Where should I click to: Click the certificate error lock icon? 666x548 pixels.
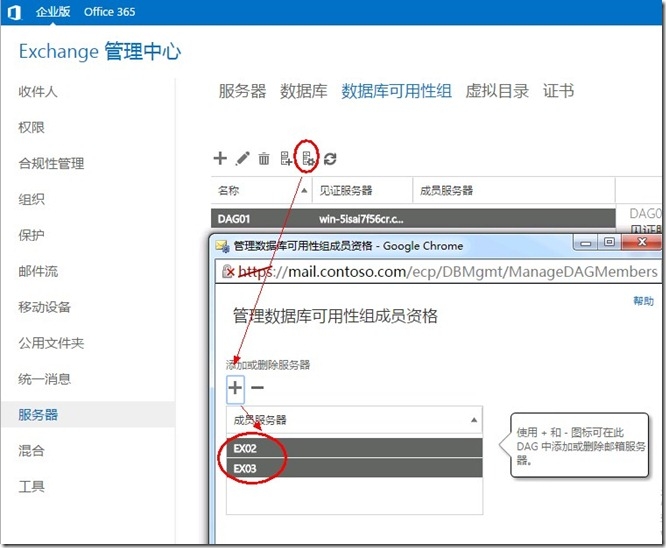(x=228, y=271)
